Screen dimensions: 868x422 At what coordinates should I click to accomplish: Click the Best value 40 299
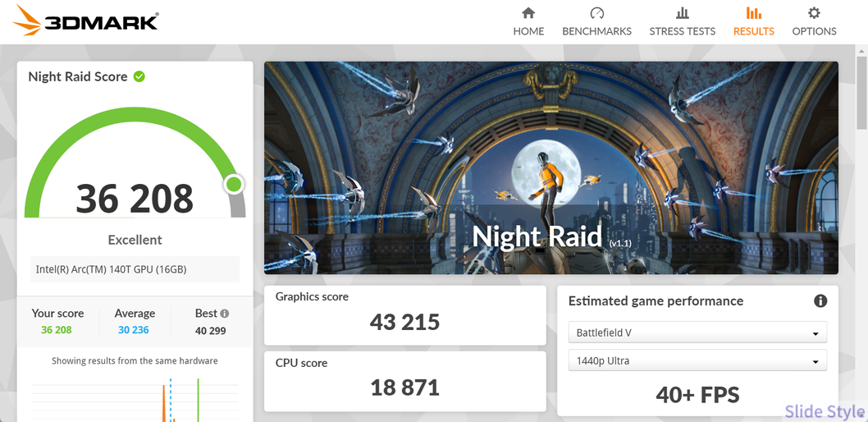(x=210, y=331)
